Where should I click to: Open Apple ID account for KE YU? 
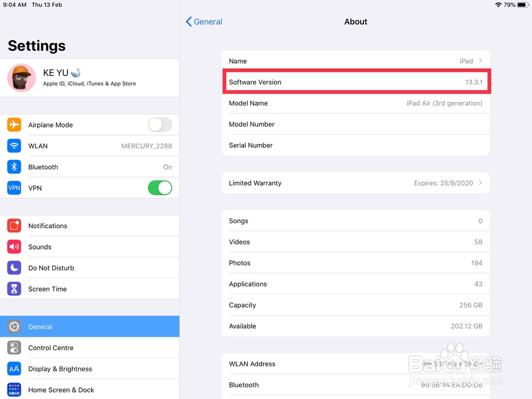pyautogui.click(x=89, y=78)
